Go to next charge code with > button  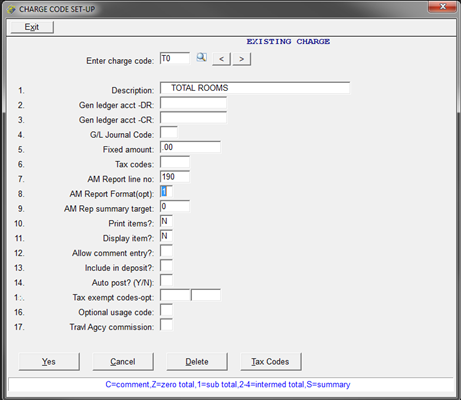pyautogui.click(x=242, y=59)
